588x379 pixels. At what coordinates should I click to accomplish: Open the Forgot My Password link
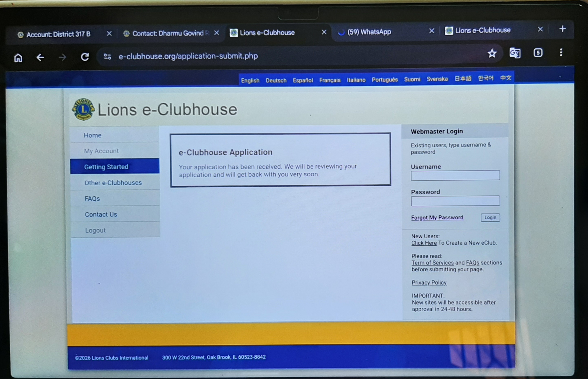(x=437, y=217)
